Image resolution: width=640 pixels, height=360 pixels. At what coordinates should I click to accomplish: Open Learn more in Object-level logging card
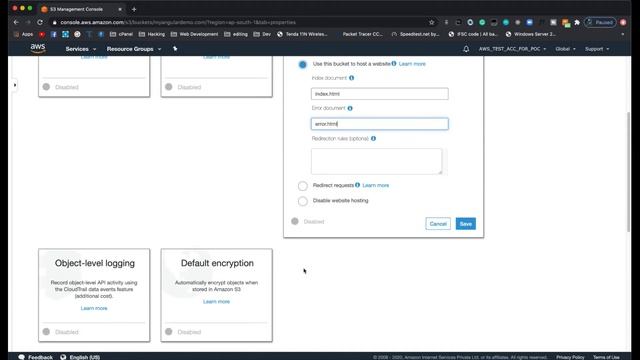[94, 308]
